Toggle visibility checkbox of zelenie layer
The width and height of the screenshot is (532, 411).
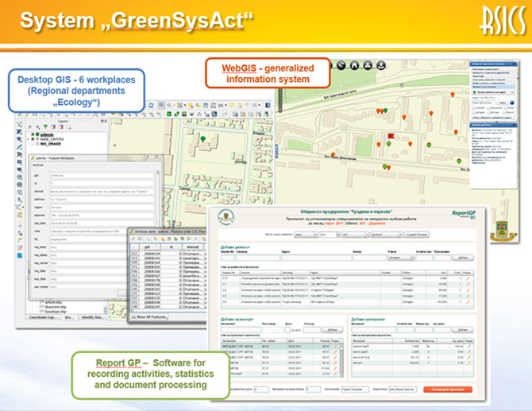(x=33, y=135)
